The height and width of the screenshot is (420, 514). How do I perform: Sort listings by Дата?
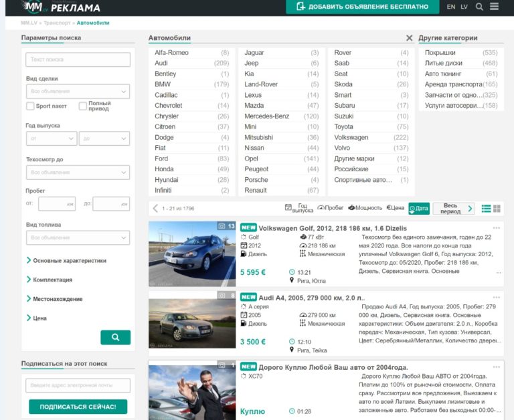419,209
